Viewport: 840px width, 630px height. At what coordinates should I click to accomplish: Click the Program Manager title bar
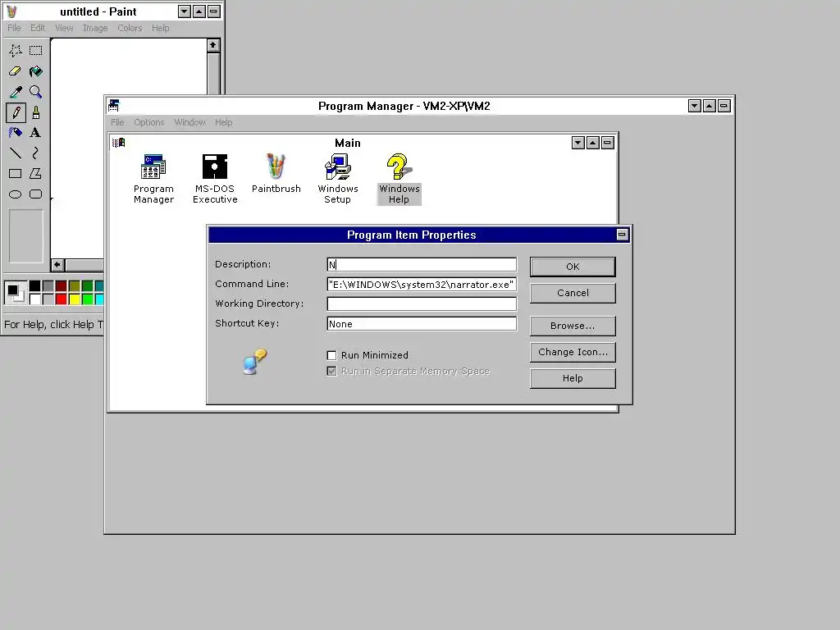pos(404,106)
